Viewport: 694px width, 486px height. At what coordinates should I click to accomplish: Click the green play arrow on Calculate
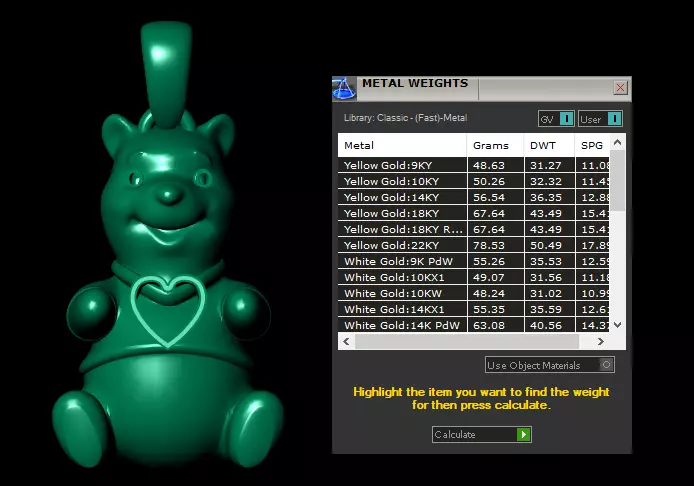[524, 434]
